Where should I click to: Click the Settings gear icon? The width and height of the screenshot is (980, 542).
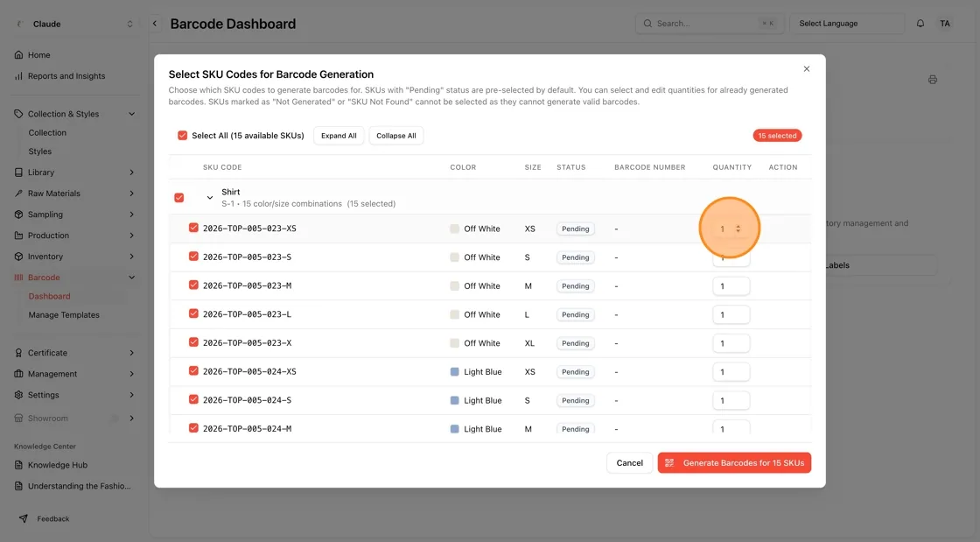18,395
